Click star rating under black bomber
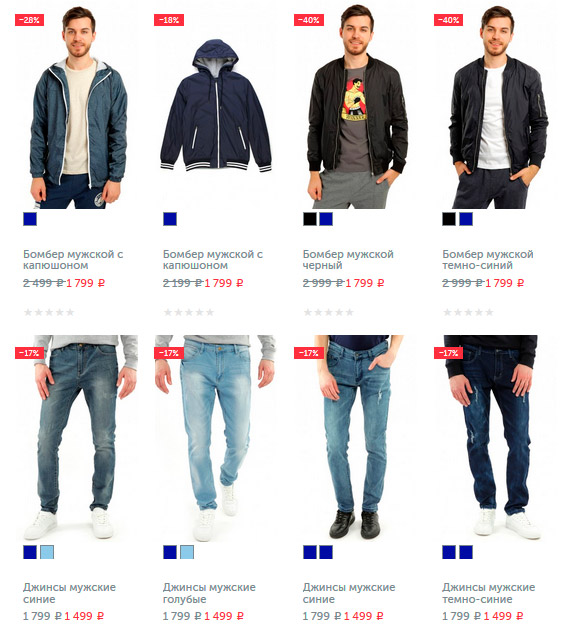Image resolution: width=568 pixels, height=639 pixels. (x=328, y=313)
